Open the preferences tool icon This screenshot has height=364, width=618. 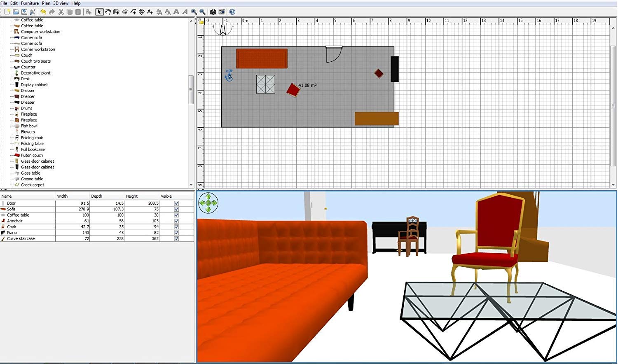33,12
